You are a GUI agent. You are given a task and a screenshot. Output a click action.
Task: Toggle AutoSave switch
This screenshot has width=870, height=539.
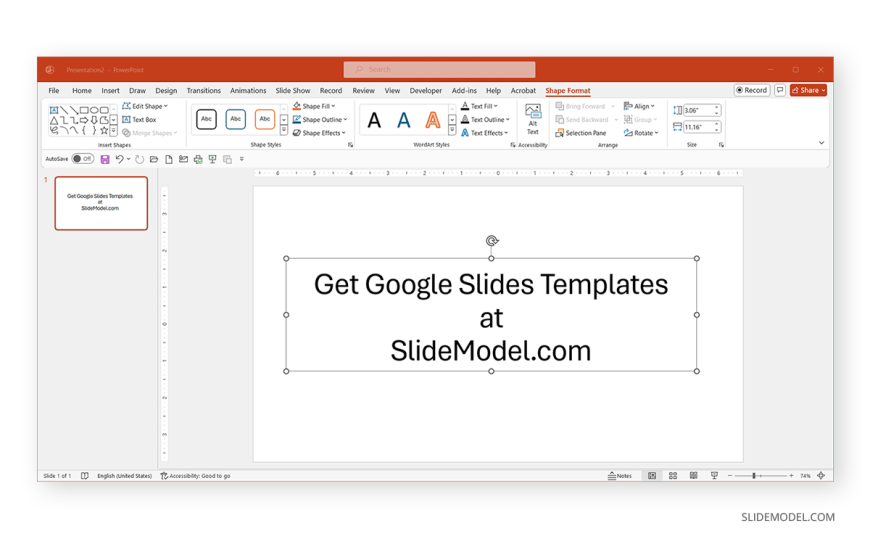click(x=83, y=159)
